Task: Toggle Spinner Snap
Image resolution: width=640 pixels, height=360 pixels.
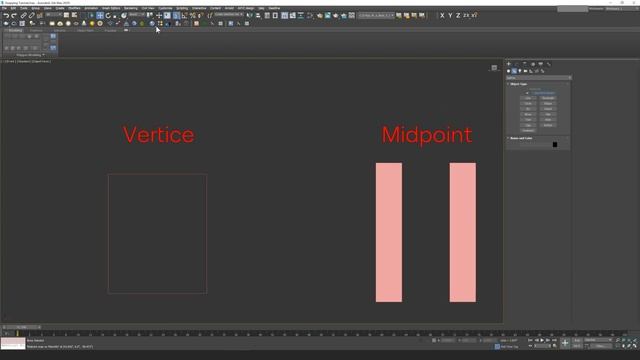Action: (x=200, y=16)
